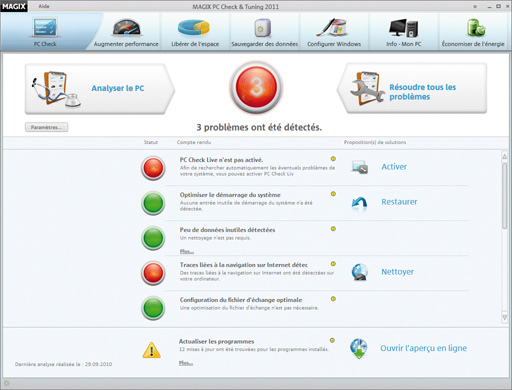Click the title 'Optimiser le démarrage du système'
The image size is (512, 390).
click(x=230, y=195)
